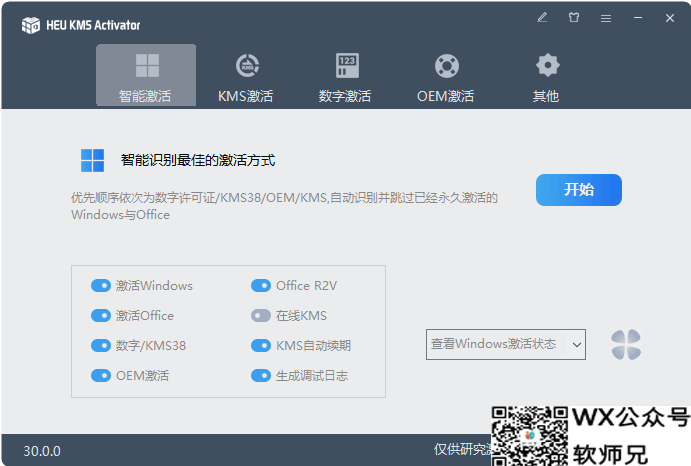This screenshot has height=466, width=691.
Task: Click the blue Windows logo icon
Action: point(92,160)
